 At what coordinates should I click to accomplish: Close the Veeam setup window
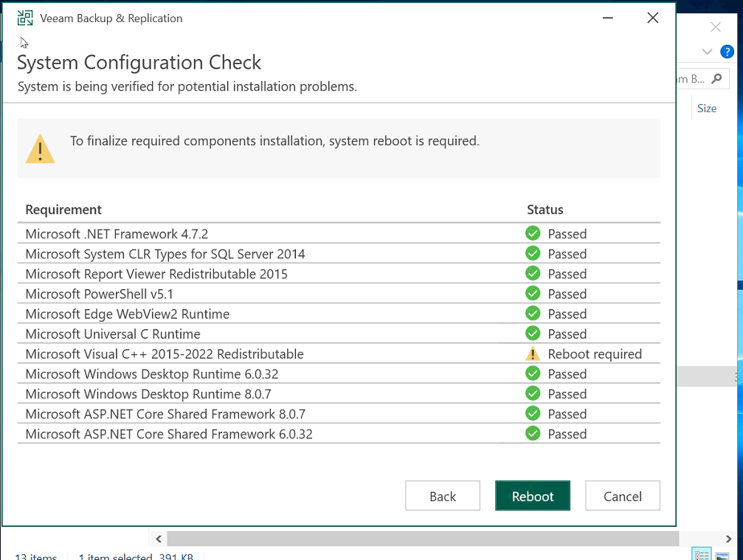tap(653, 18)
